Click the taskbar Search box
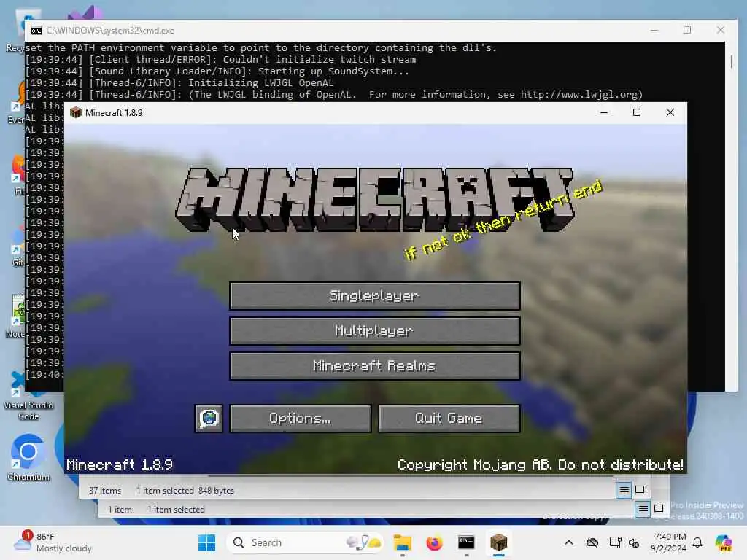747x560 pixels. point(306,542)
